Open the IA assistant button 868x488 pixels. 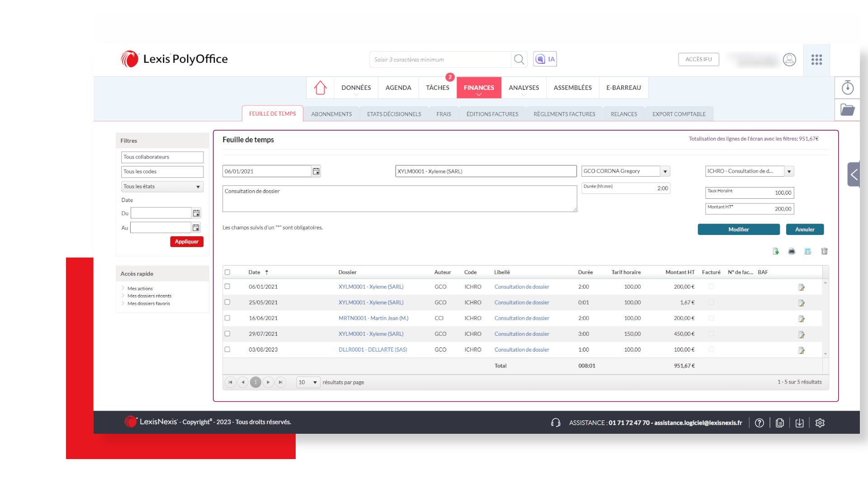(x=545, y=59)
